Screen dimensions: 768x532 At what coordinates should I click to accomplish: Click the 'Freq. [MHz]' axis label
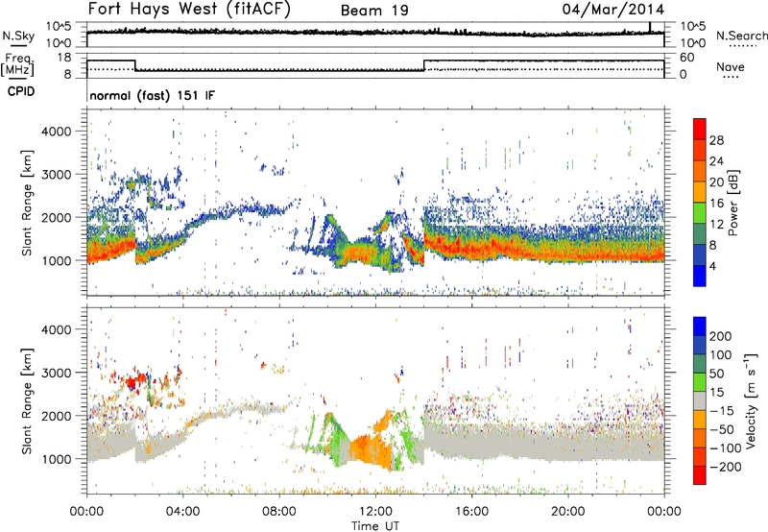pos(17,65)
